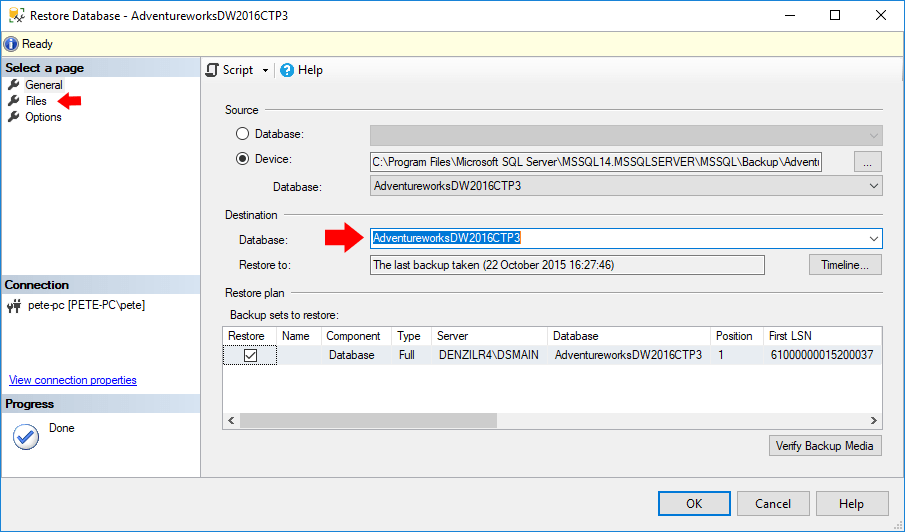905x532 pixels.
Task: Maximize the Restore Database window
Action: 835,16
